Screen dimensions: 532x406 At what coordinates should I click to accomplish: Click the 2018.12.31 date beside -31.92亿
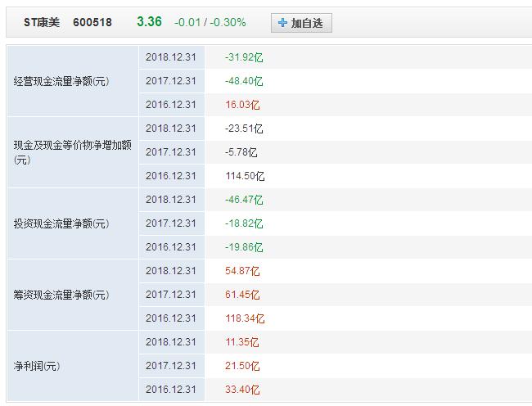(x=171, y=57)
